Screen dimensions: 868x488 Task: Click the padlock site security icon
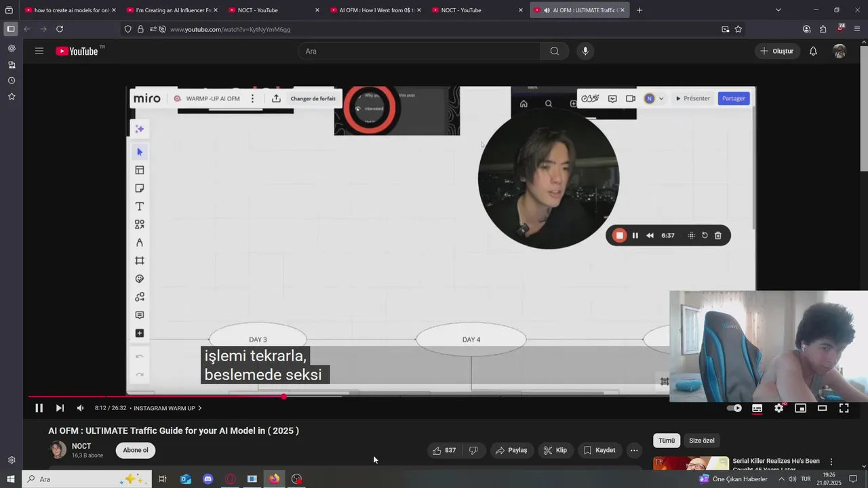click(x=140, y=29)
